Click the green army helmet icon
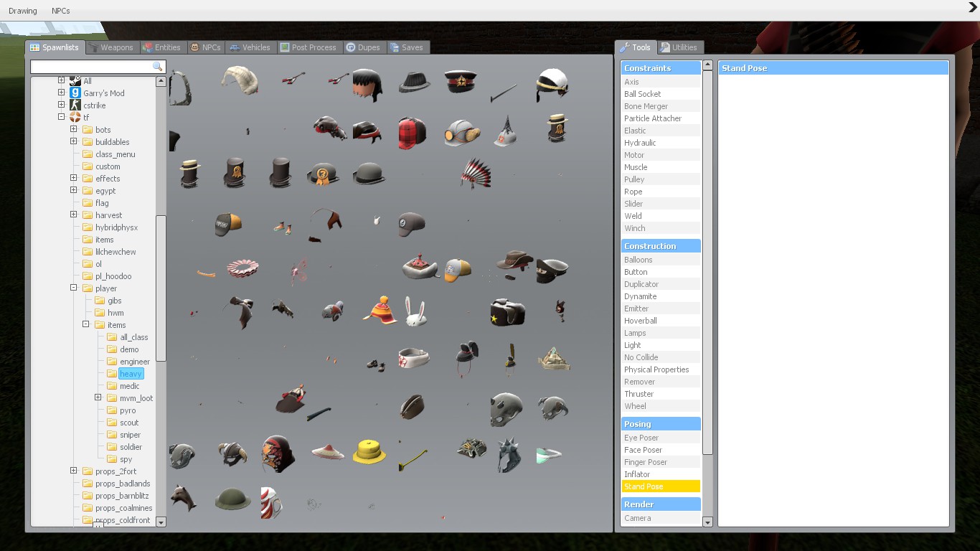Image resolution: width=980 pixels, height=551 pixels. click(x=233, y=499)
